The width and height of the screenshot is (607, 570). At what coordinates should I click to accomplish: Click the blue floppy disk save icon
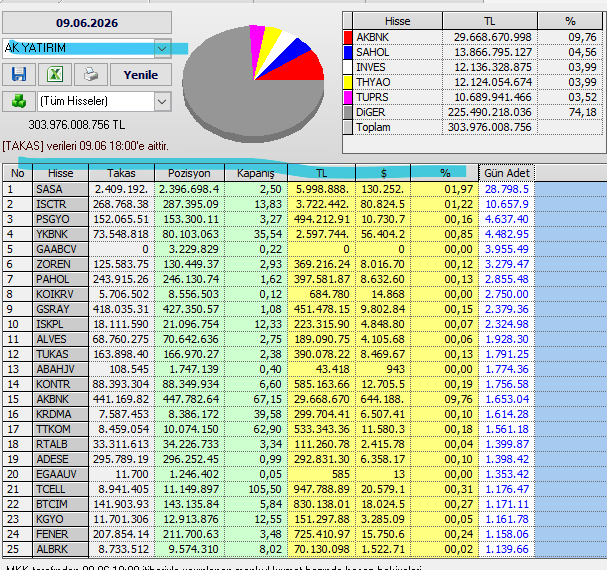[19, 74]
